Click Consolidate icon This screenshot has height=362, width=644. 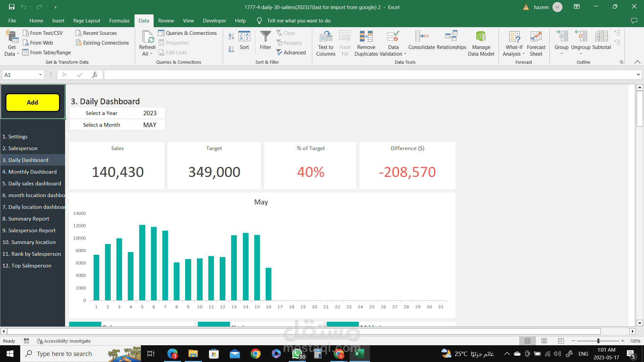point(422,36)
